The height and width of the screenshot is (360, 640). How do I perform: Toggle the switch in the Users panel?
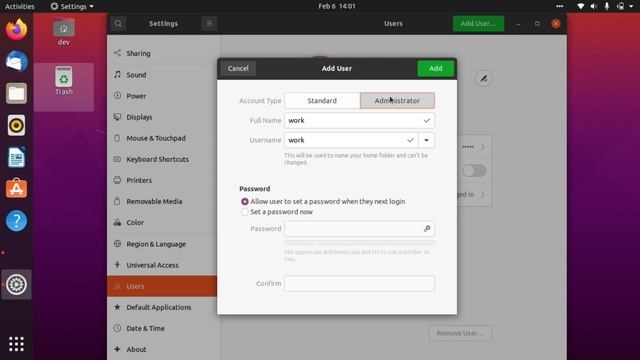click(x=474, y=171)
